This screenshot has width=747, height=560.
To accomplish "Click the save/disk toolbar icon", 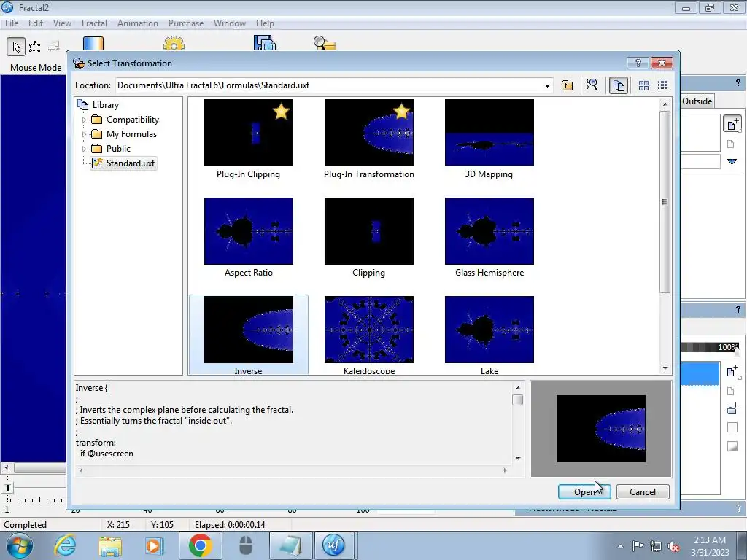I will click(x=264, y=43).
